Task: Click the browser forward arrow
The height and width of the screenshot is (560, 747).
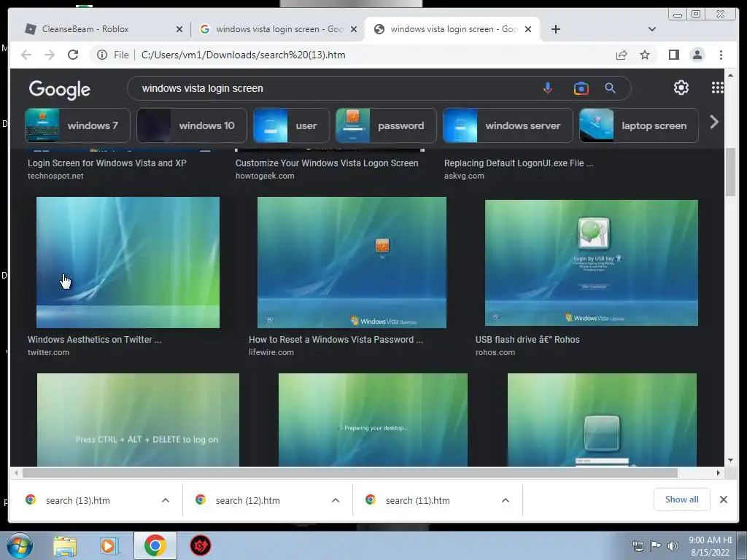Action: (x=50, y=55)
